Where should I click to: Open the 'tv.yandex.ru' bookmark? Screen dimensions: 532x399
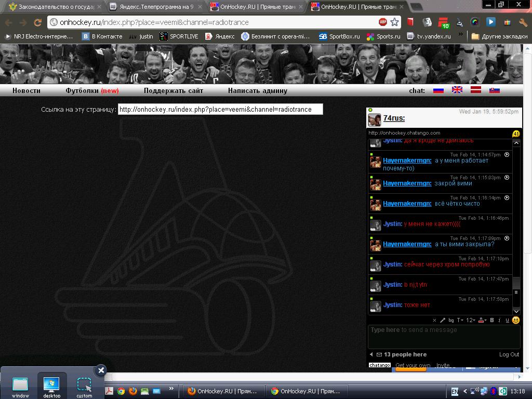tap(429, 36)
